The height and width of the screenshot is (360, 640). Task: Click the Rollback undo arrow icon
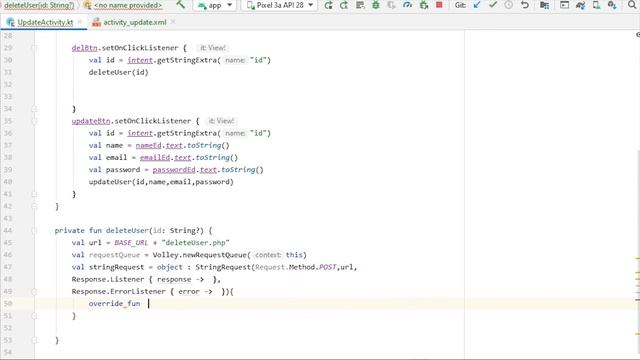click(x=525, y=5)
